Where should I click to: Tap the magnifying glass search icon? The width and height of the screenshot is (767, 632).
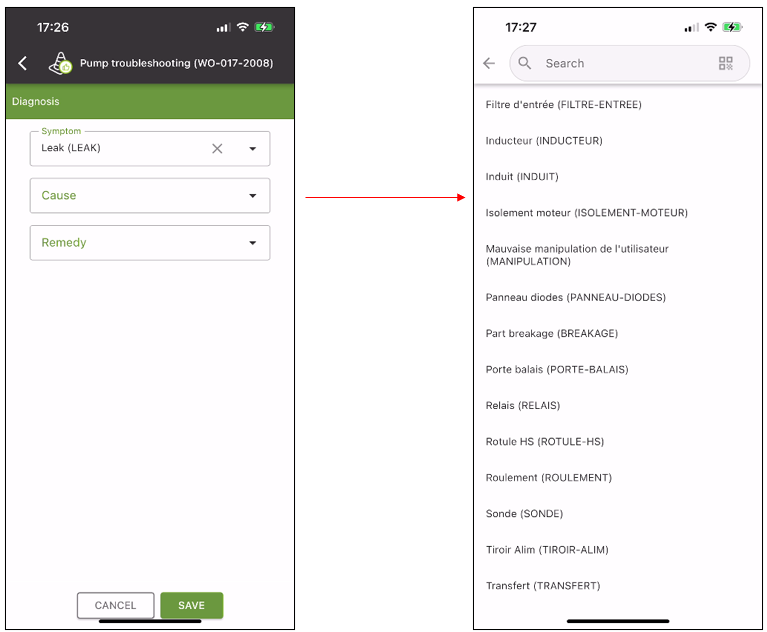(x=524, y=63)
